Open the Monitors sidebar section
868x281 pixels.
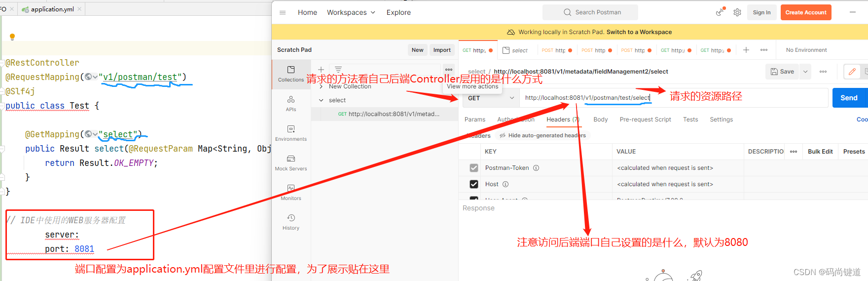click(291, 193)
